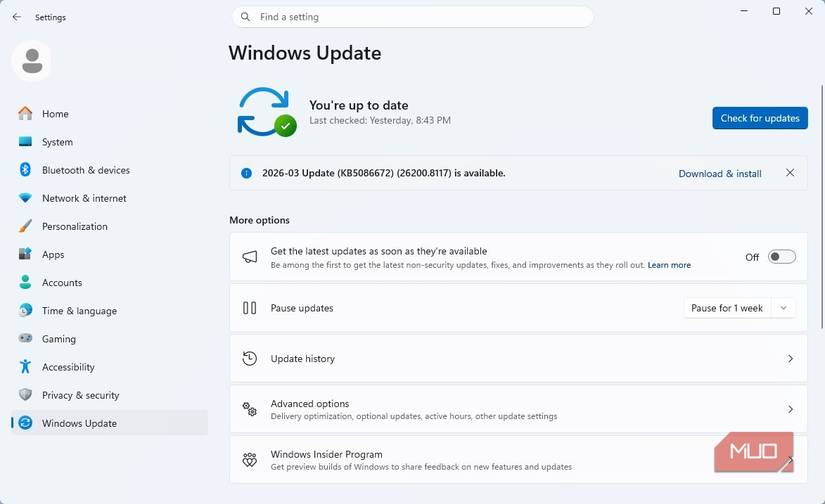825x504 pixels.
Task: Click the blue info icon beside KB5086672
Action: coord(246,173)
